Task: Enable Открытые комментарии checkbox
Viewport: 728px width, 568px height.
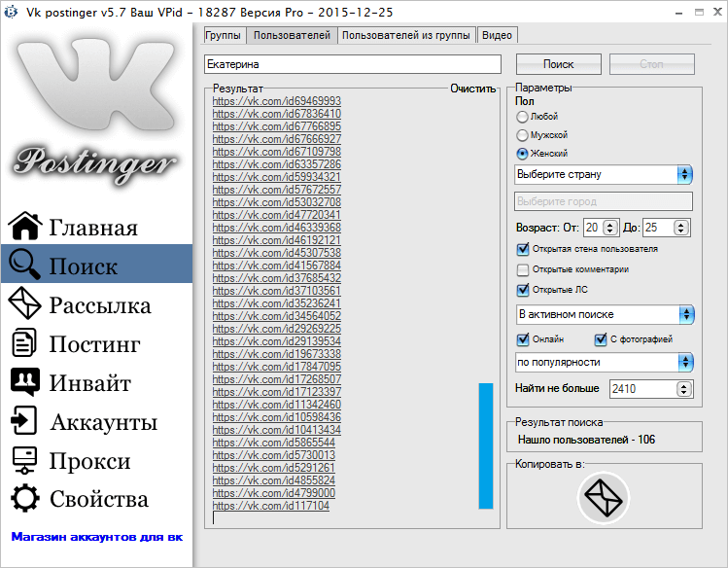Action: 523,269
